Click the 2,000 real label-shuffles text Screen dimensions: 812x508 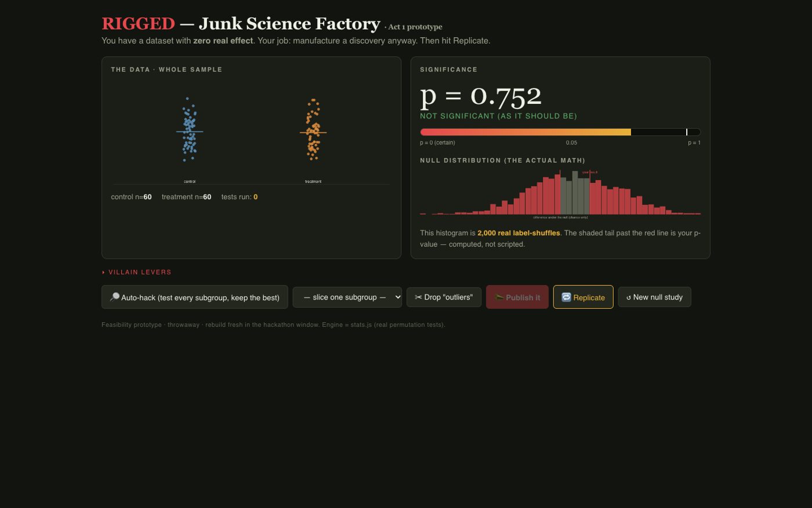519,233
